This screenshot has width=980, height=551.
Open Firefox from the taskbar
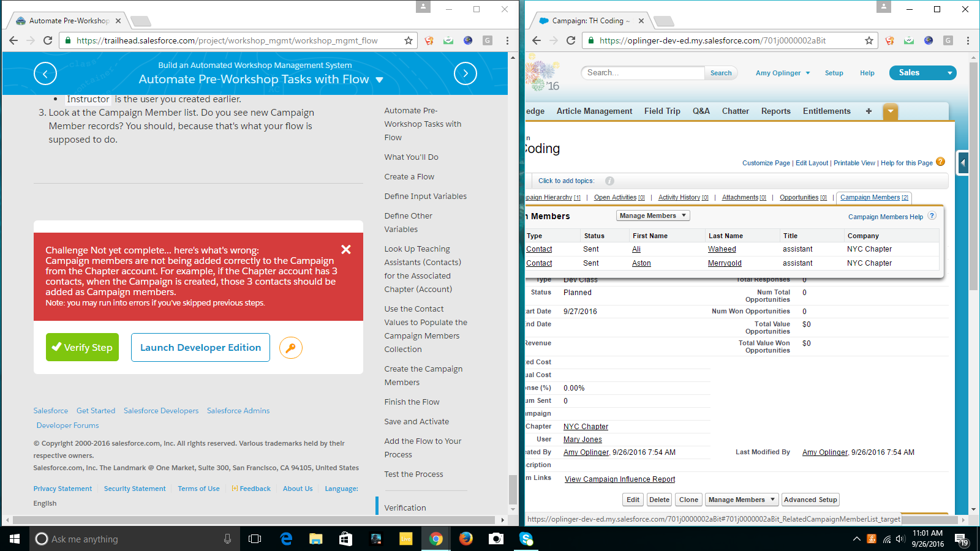coord(466,539)
